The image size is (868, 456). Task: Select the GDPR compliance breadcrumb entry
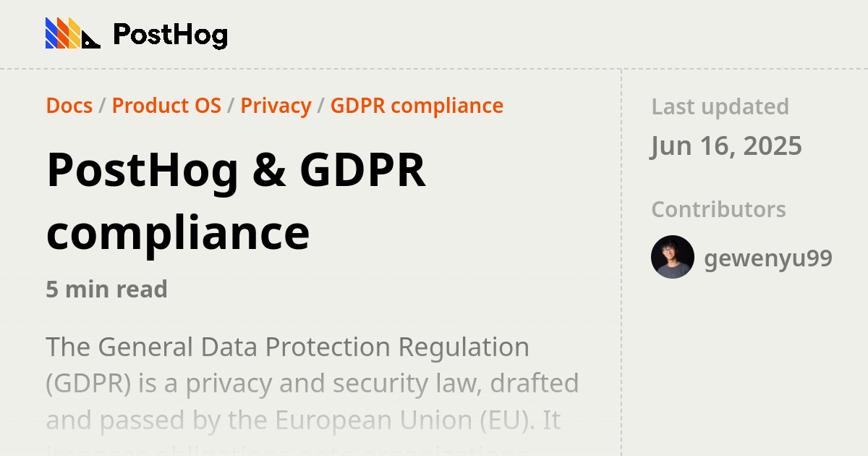(417, 106)
